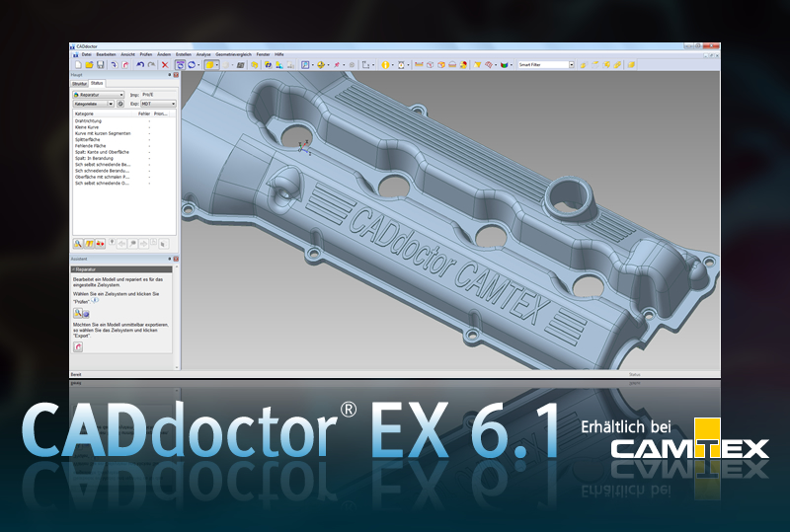Image resolution: width=790 pixels, height=532 pixels.
Task: Open the Geometrievergleich menu
Action: 233,54
